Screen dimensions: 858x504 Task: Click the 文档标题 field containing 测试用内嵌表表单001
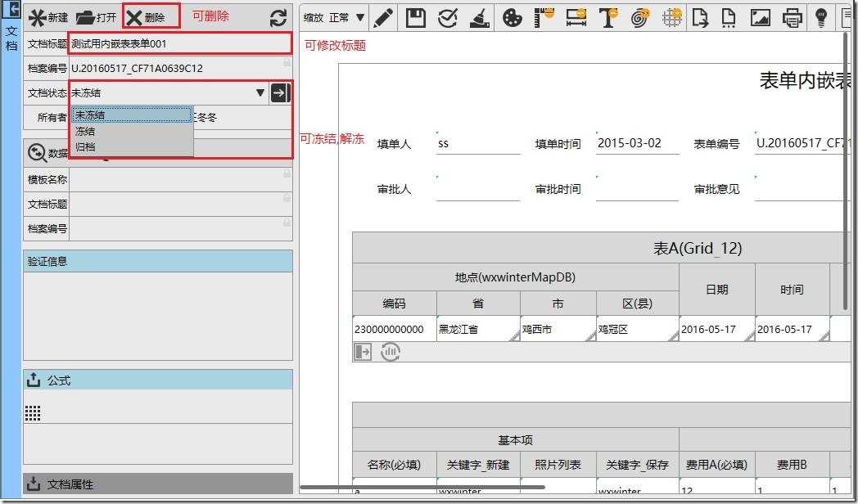(180, 43)
